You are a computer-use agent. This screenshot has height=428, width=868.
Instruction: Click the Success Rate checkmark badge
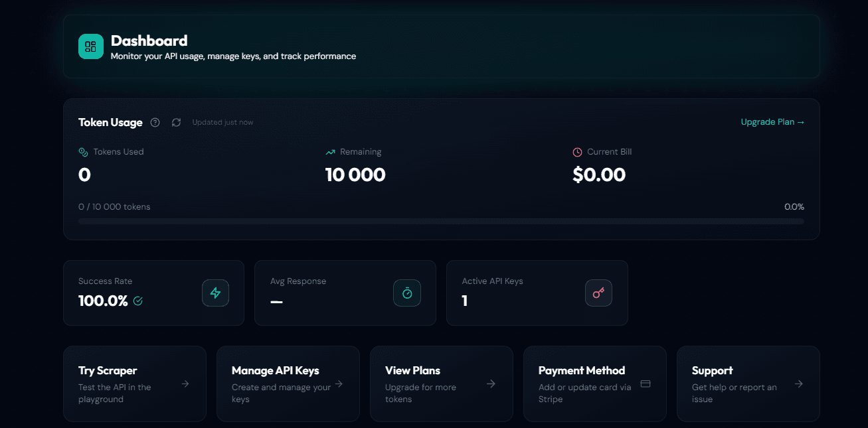(x=137, y=301)
